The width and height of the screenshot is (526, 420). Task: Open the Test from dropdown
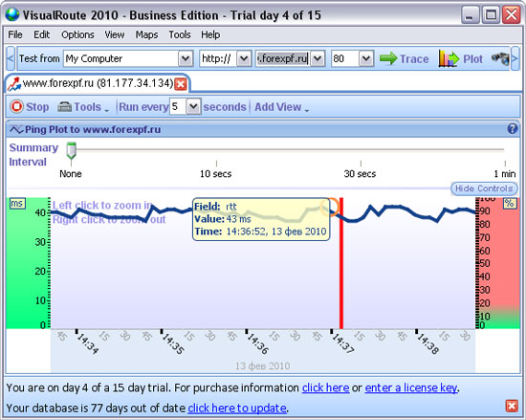coord(186,58)
